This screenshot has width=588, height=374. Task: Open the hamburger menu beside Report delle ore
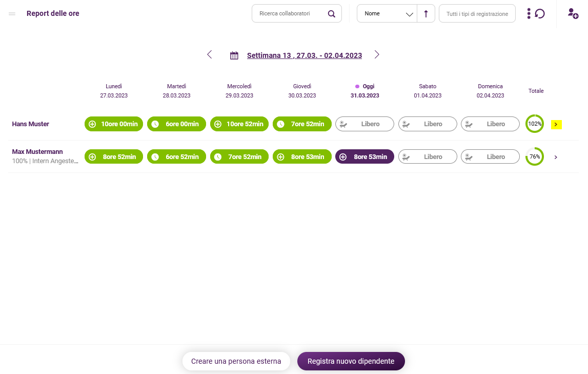pyautogui.click(x=12, y=13)
